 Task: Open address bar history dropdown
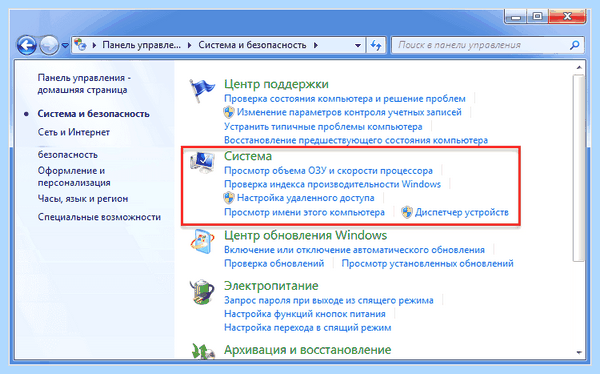tap(357, 46)
